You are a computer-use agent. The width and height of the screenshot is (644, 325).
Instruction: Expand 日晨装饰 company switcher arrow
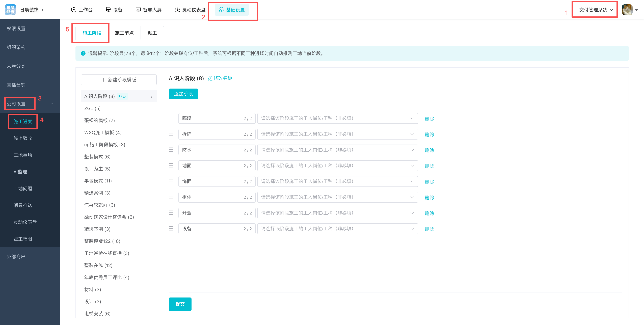[43, 10]
